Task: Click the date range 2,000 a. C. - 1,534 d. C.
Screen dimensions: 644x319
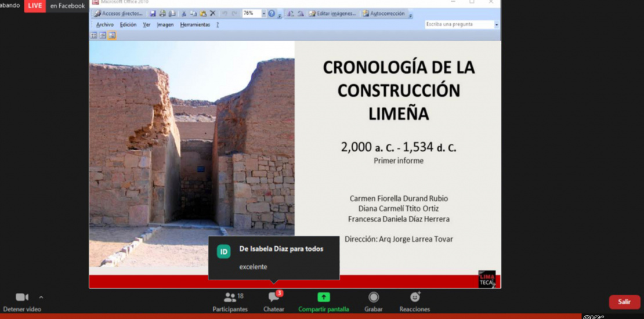Action: click(x=399, y=147)
